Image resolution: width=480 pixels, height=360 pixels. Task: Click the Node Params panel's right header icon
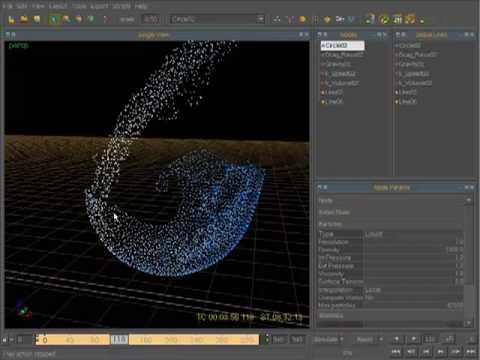(x=469, y=188)
